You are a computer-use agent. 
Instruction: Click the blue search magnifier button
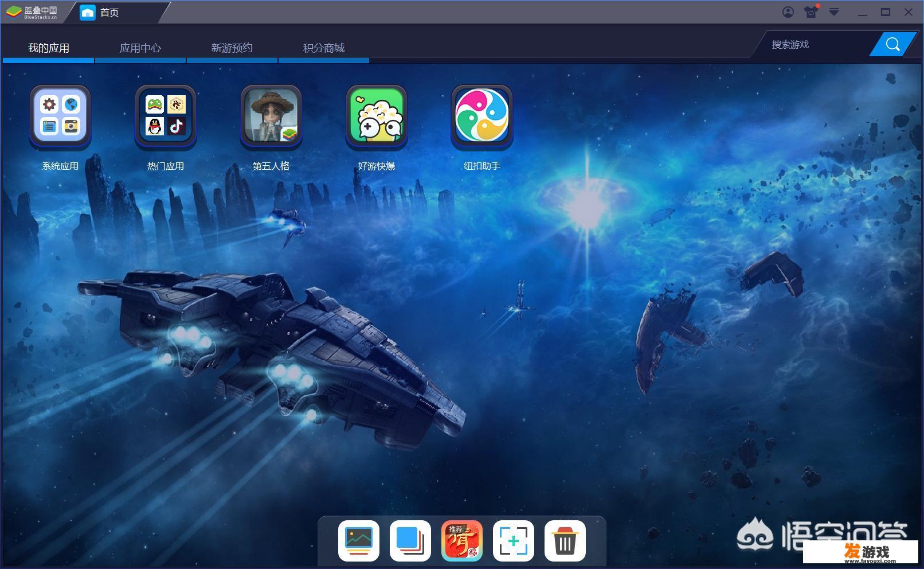click(x=892, y=44)
